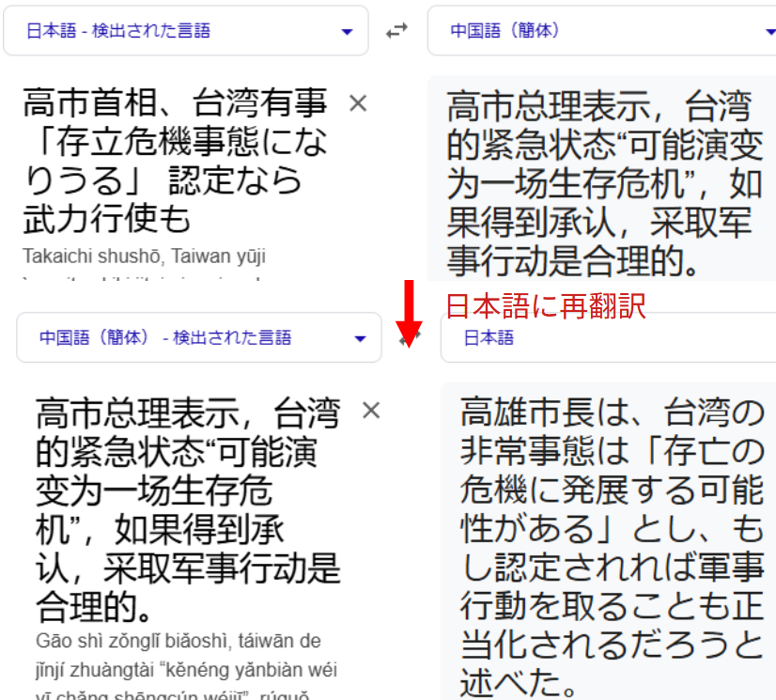
Task: Click the pinyin line Gāo shì zǒnglǐ biǎoshì
Action: click(x=178, y=641)
